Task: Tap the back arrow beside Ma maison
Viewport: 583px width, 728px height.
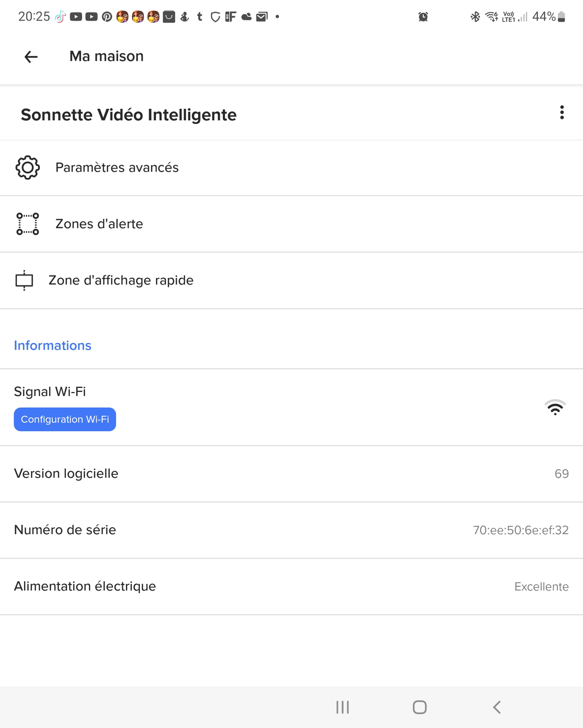Action: [31, 57]
